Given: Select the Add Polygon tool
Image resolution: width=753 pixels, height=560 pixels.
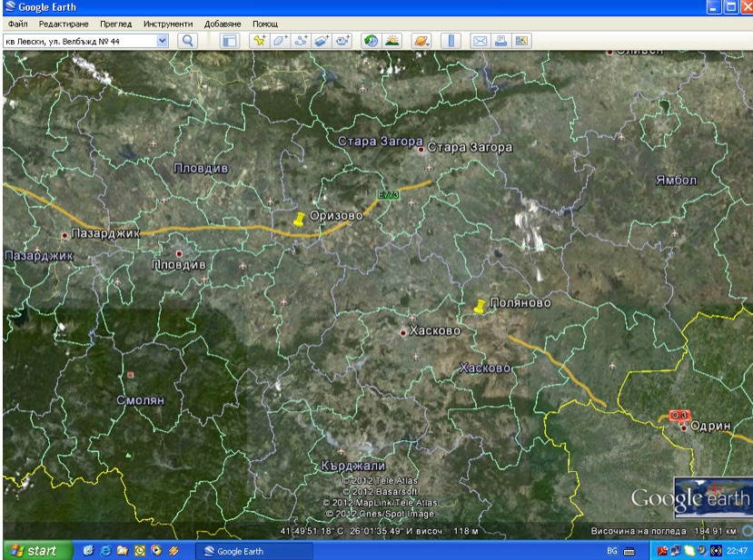Looking at the screenshot, I should (x=281, y=41).
